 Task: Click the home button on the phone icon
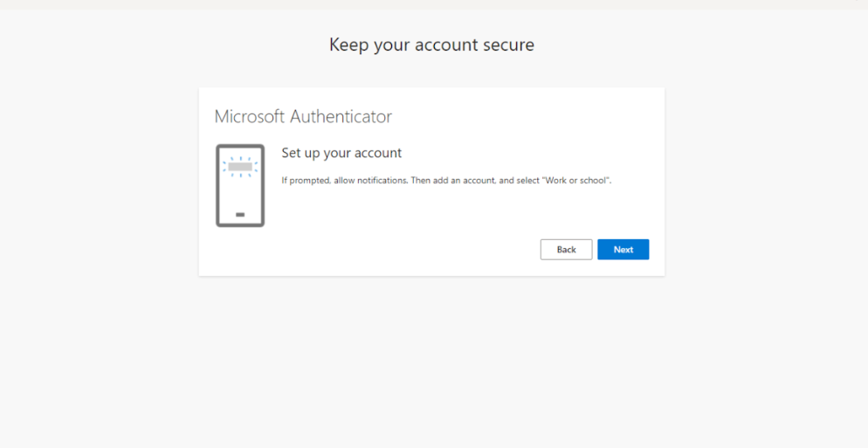tap(240, 214)
